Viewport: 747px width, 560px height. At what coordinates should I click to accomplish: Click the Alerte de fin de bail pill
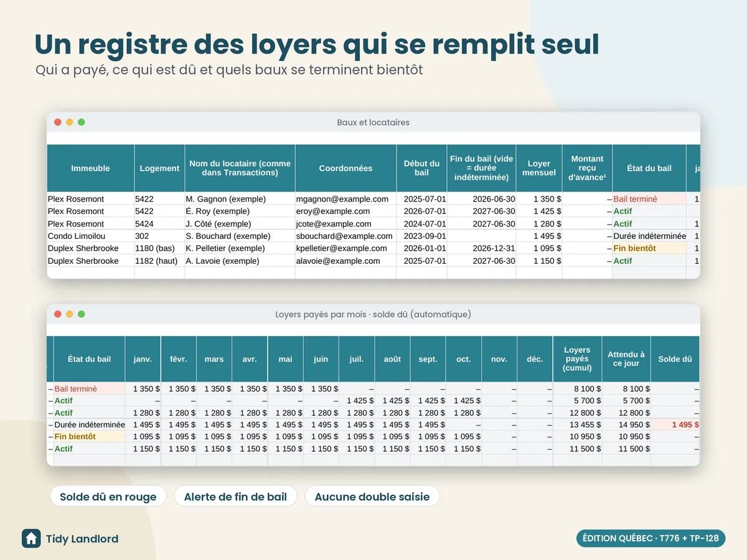236,497
